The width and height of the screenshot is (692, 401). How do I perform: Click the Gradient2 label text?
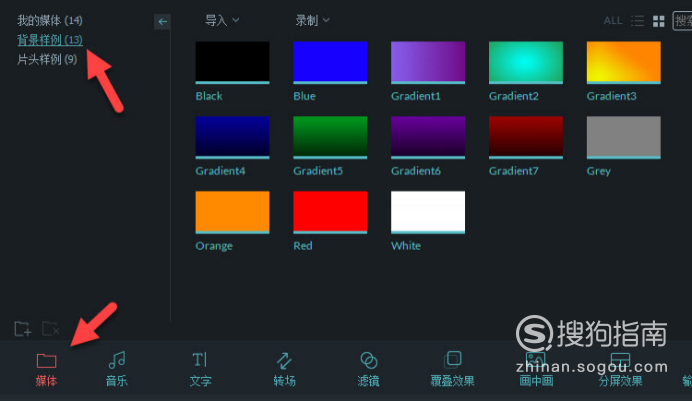click(514, 96)
